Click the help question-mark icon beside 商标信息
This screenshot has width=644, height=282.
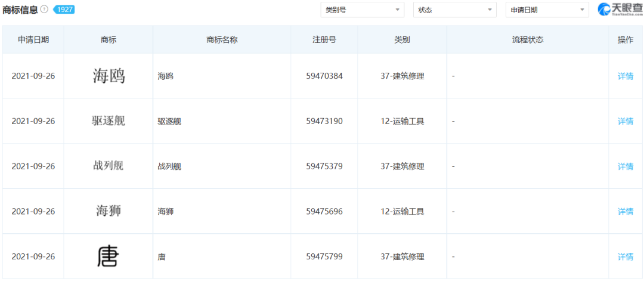click(x=44, y=10)
